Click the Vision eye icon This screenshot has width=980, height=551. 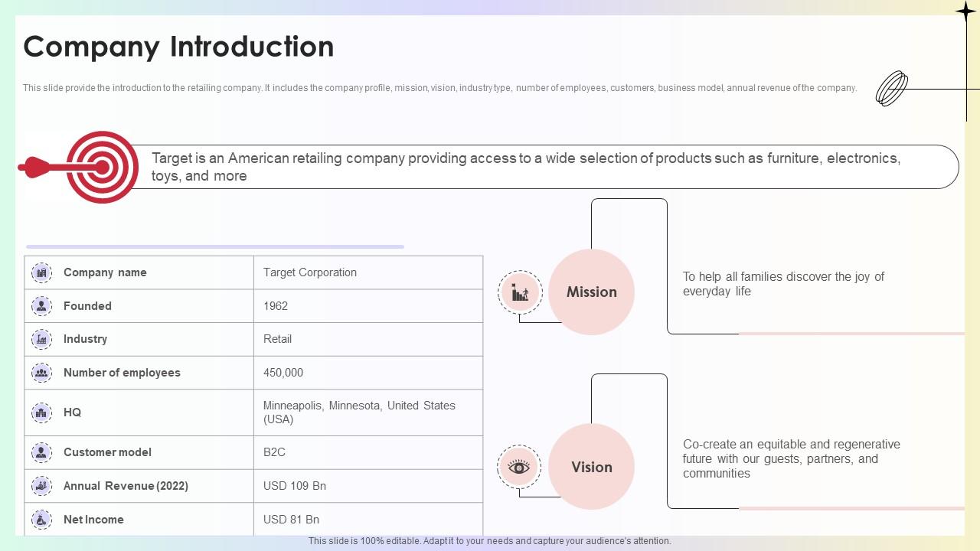click(520, 467)
